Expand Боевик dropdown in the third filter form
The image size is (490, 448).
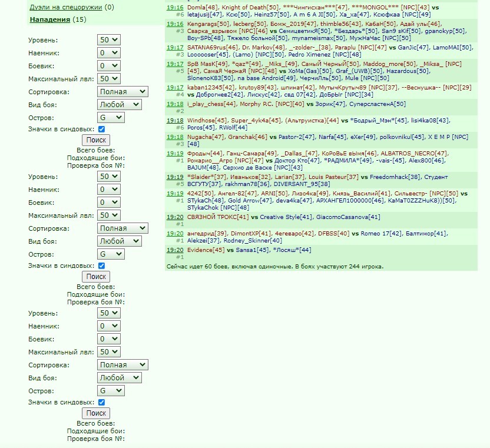[x=109, y=339]
